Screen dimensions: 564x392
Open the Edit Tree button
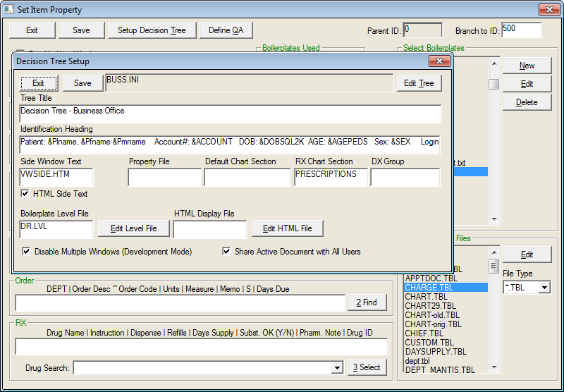pyautogui.click(x=419, y=83)
